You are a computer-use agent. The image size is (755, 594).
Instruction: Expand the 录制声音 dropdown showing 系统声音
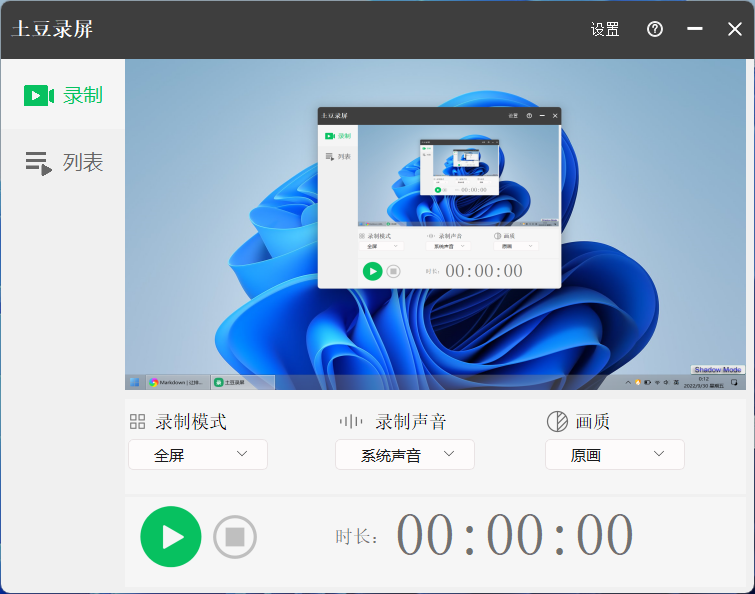coord(405,454)
